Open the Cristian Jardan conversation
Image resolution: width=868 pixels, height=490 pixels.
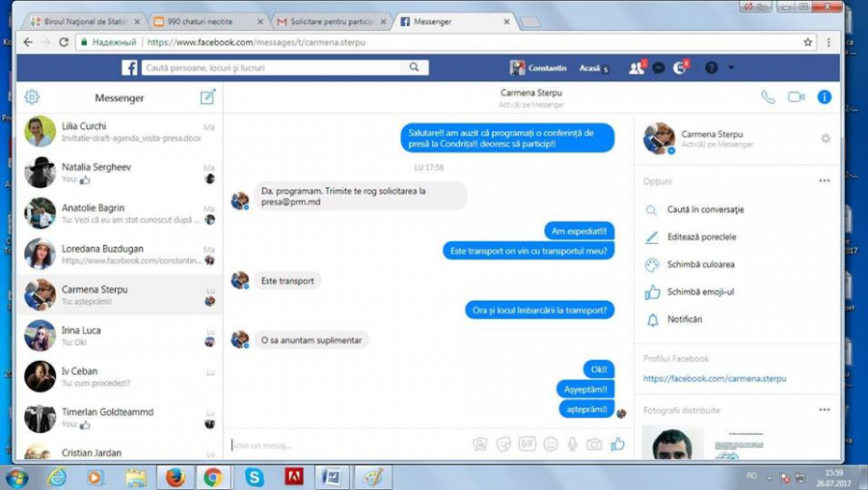point(120,449)
